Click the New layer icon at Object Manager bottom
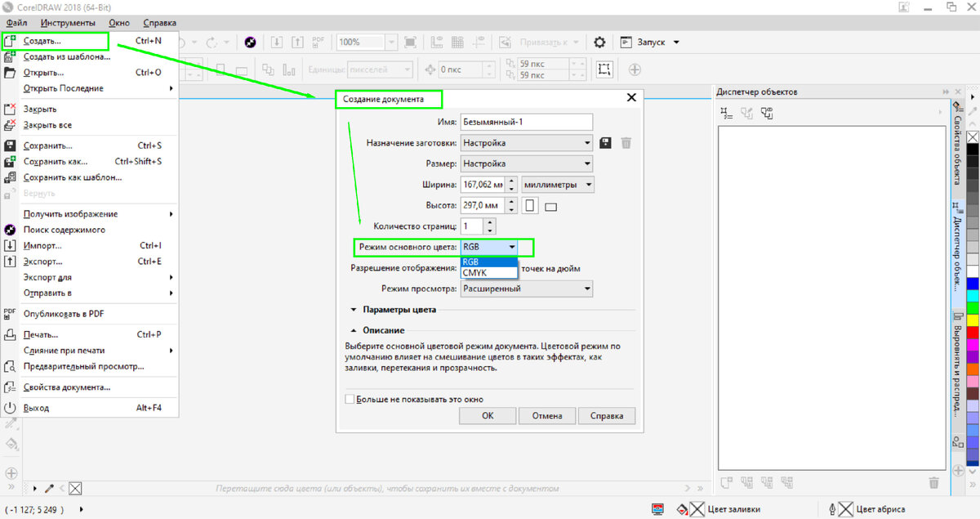This screenshot has width=980, height=519. (727, 482)
